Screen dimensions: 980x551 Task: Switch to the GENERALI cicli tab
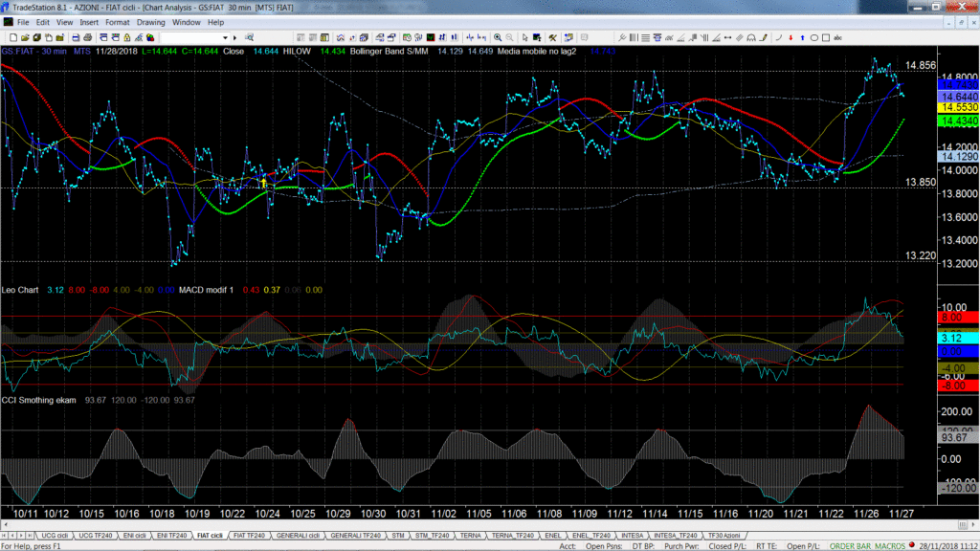(x=298, y=536)
